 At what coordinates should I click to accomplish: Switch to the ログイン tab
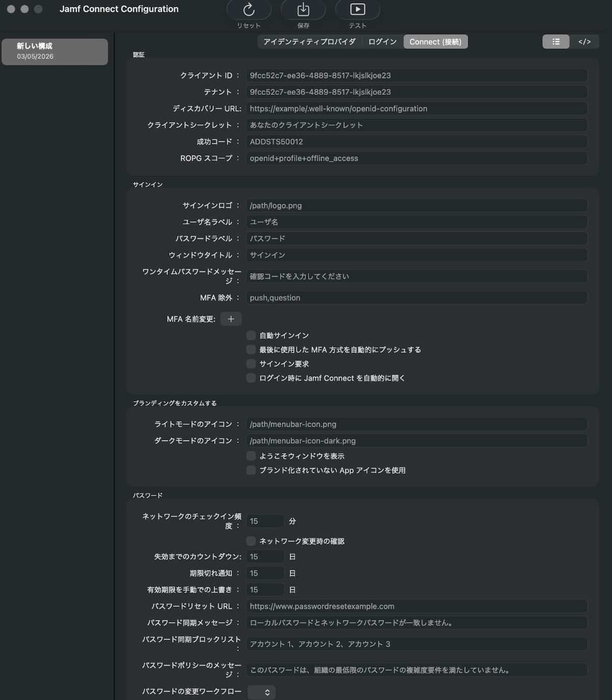tap(381, 41)
